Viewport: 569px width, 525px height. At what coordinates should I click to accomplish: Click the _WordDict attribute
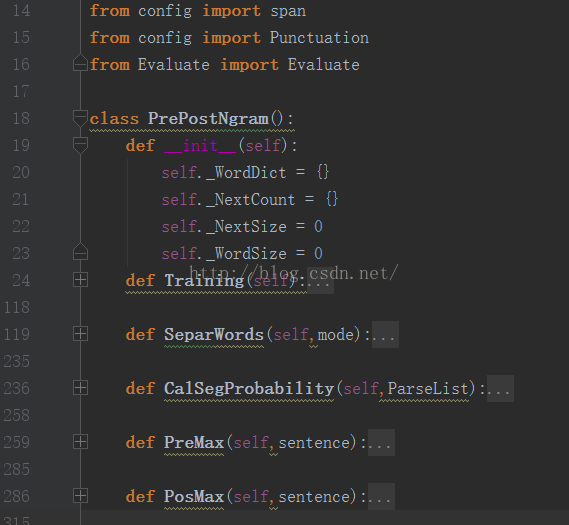(x=246, y=173)
